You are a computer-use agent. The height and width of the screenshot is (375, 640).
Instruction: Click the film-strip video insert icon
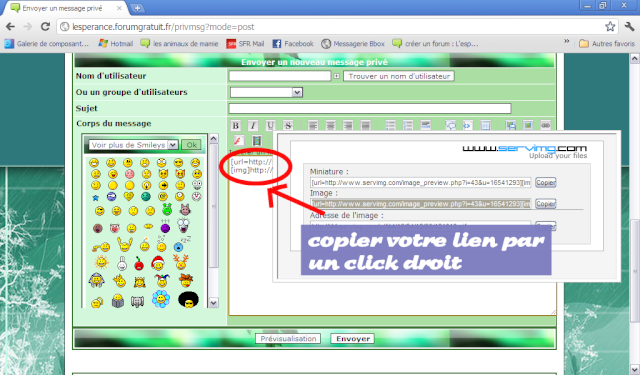click(256, 141)
